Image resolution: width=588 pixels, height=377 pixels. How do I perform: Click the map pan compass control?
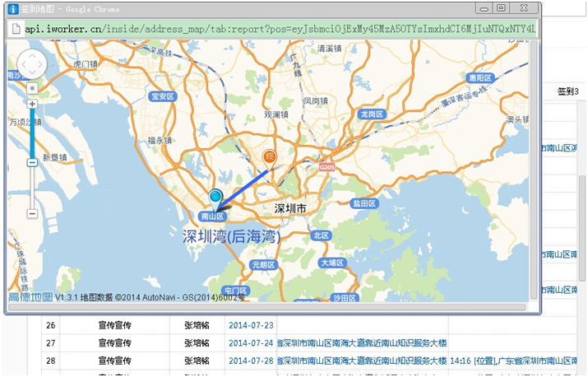(x=32, y=64)
